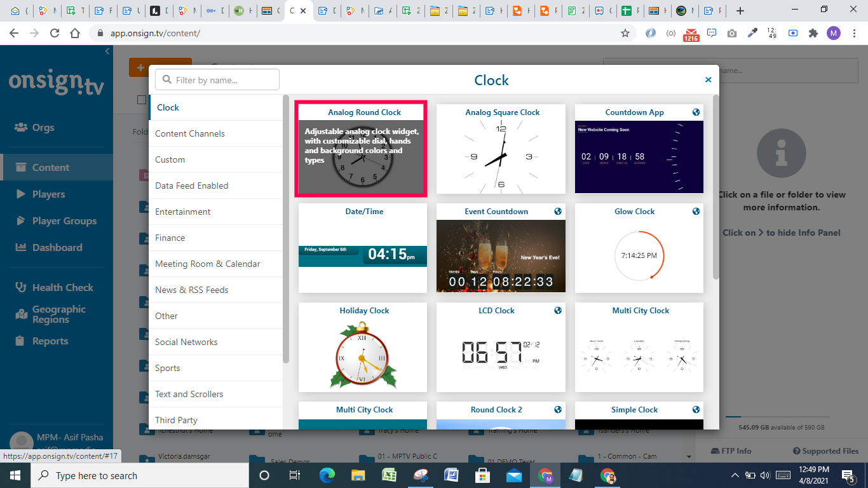
Task: Open Windows Start menu
Action: [15, 475]
